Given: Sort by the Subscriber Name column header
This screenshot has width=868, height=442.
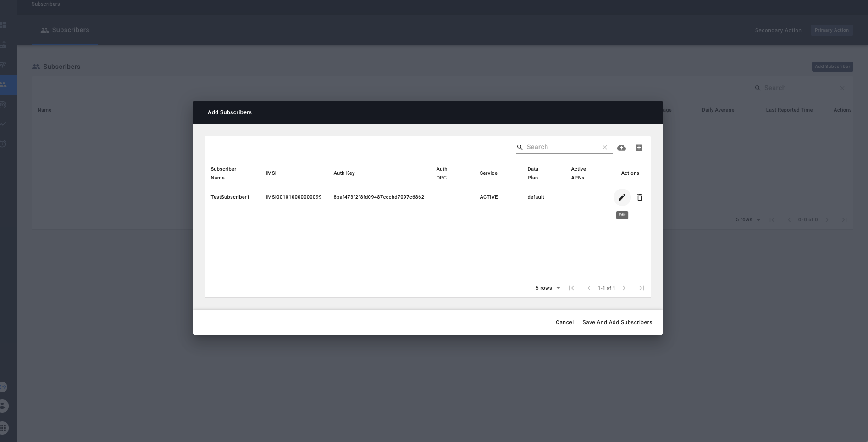Looking at the screenshot, I should (223, 173).
